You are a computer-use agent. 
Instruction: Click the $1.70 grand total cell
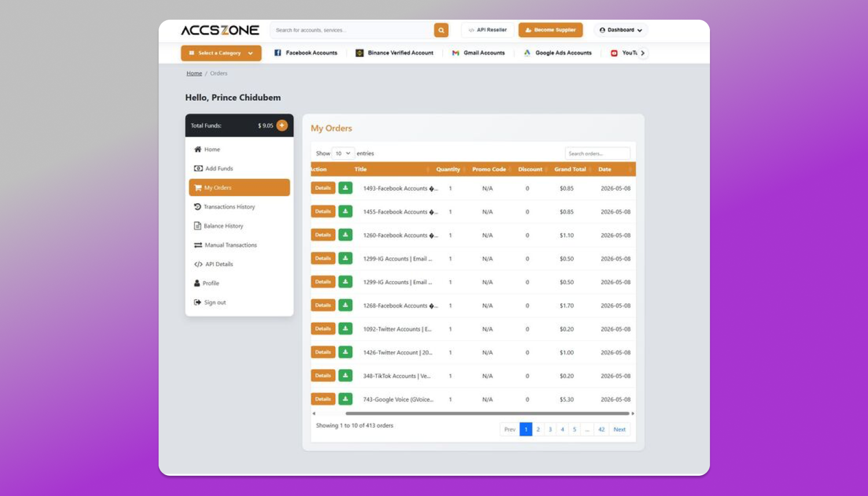tap(567, 306)
